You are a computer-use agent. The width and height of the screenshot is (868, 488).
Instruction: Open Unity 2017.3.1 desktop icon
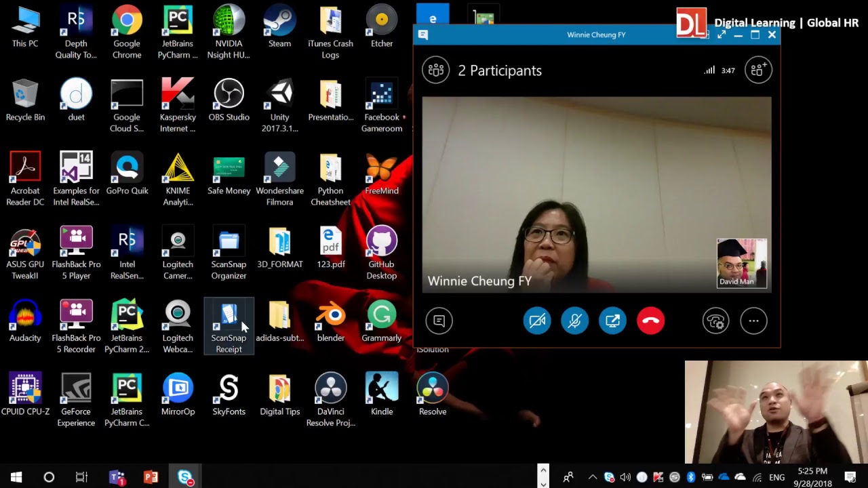click(279, 106)
